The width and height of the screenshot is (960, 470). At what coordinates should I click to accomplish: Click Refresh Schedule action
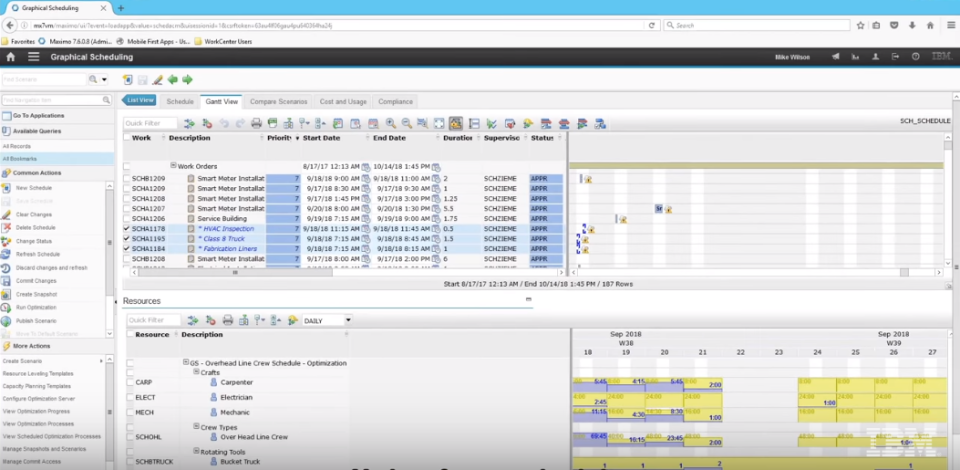click(x=38, y=254)
